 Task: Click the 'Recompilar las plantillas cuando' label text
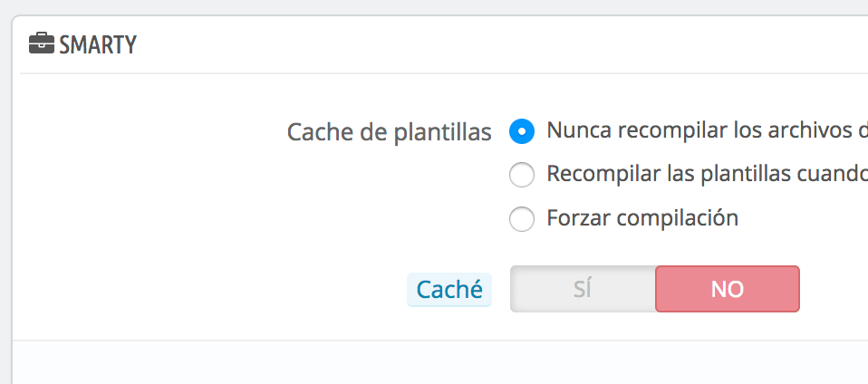click(x=707, y=174)
